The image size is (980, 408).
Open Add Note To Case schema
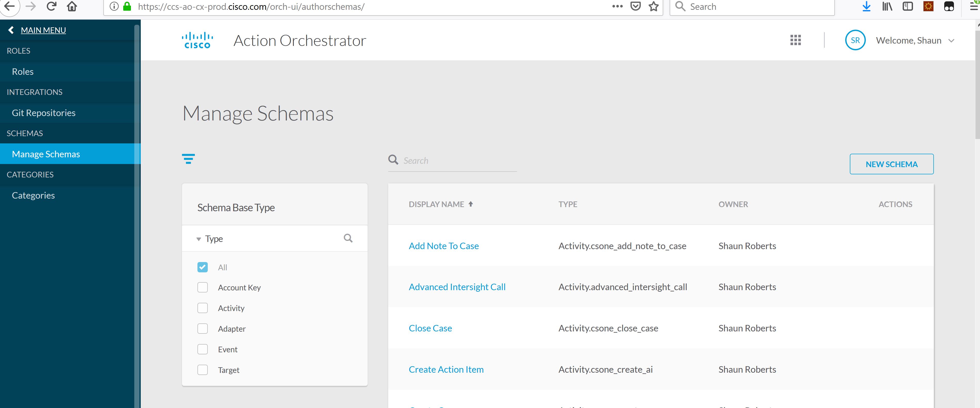444,246
